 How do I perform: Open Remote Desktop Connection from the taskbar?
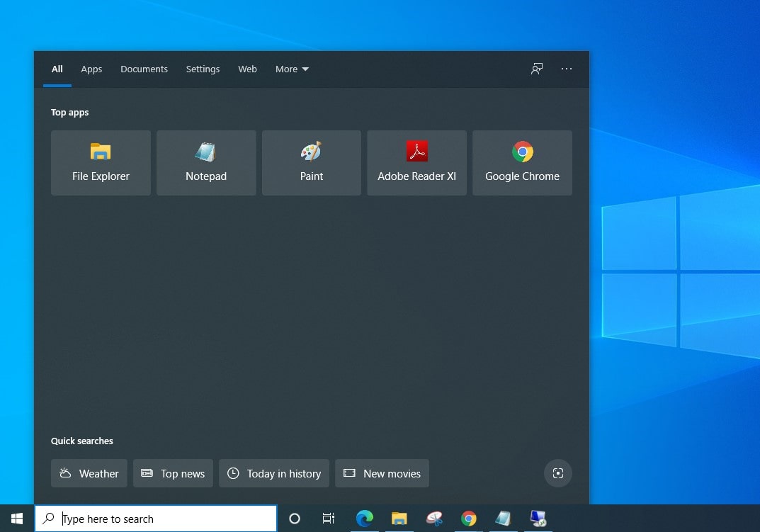click(538, 519)
